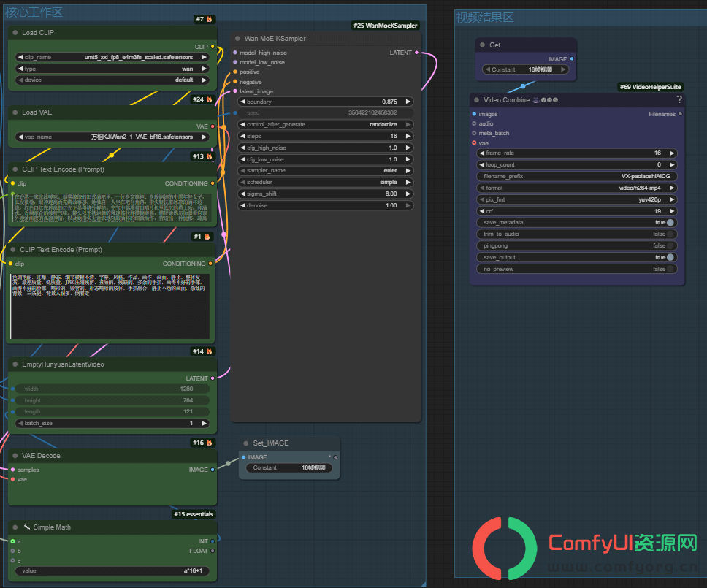Open the format dropdown showing video/h264-mp4
This screenshot has height=588, width=707.
tap(577, 188)
